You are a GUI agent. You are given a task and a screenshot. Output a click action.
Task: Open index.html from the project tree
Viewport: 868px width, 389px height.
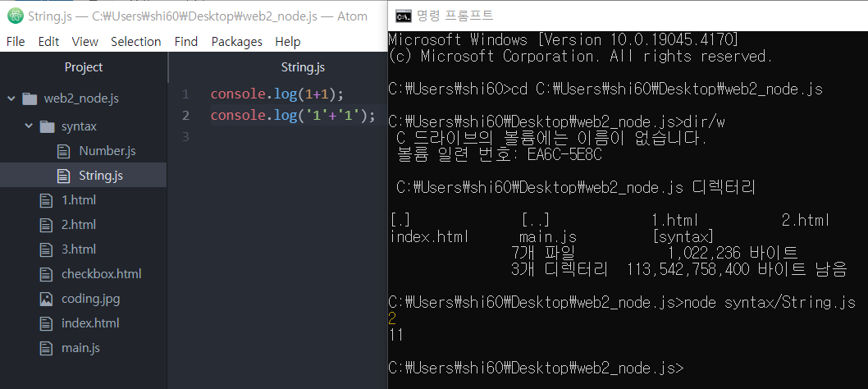click(90, 323)
